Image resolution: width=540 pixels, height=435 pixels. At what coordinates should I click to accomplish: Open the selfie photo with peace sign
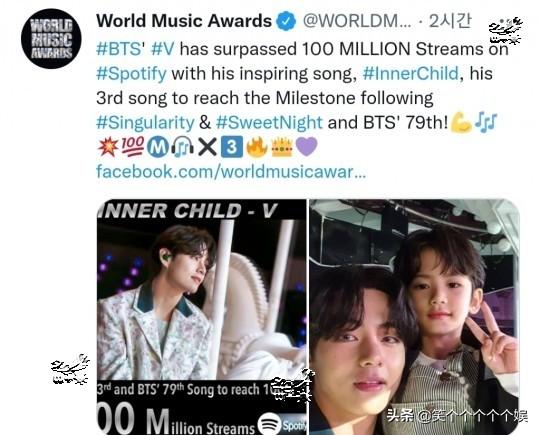[x=414, y=317]
